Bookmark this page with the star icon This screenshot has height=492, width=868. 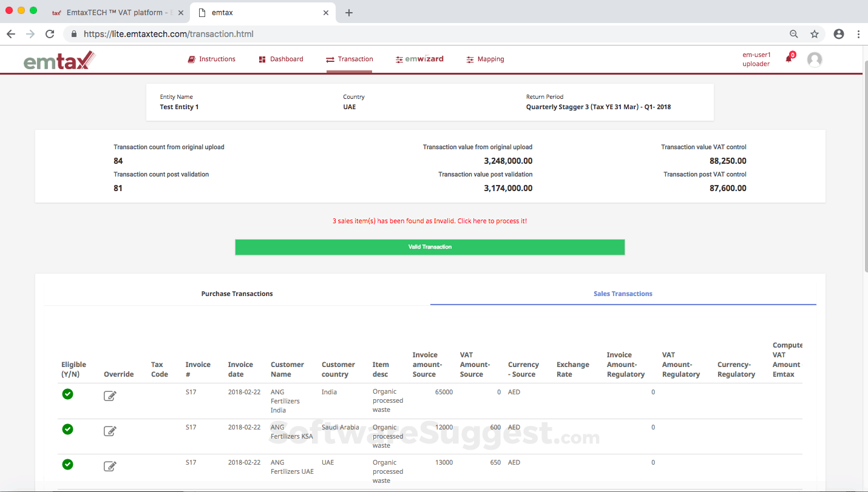click(x=815, y=34)
